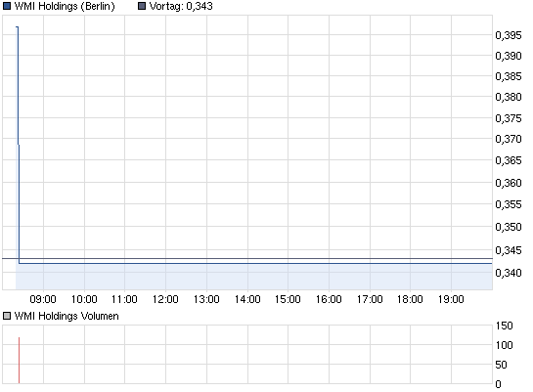Click the 50 volume axis label
The image size is (533, 392).
click(x=501, y=366)
